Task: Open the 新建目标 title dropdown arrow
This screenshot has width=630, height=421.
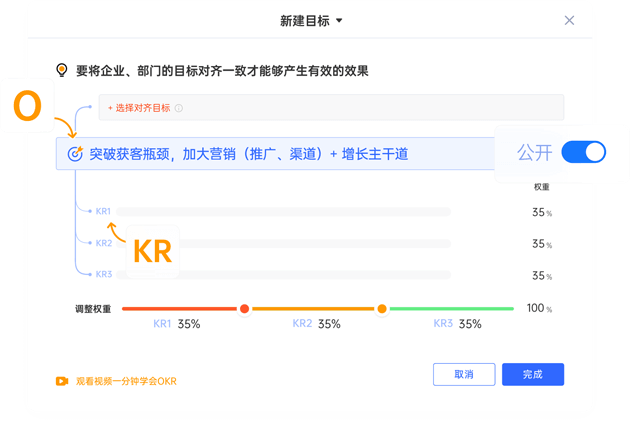Action: coord(339,20)
